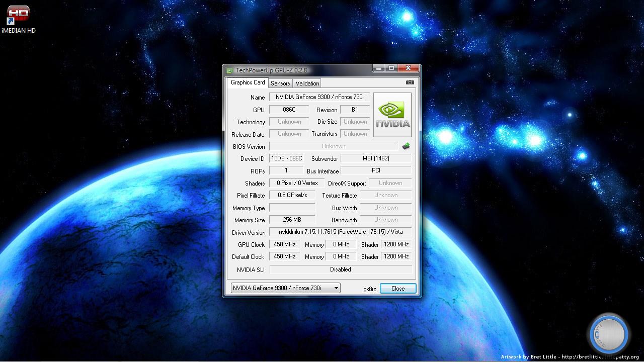Take a screenshot with the camera icon
The width and height of the screenshot is (644, 362).
tap(410, 82)
